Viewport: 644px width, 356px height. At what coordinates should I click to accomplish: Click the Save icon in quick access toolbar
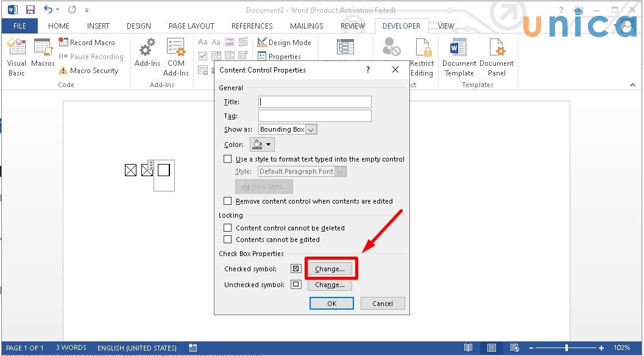tap(30, 10)
